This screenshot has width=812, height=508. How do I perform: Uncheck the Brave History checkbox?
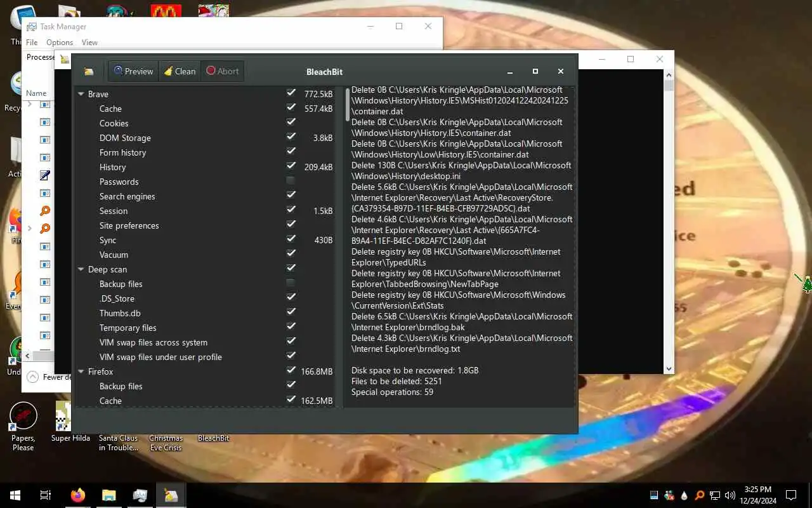[291, 166]
